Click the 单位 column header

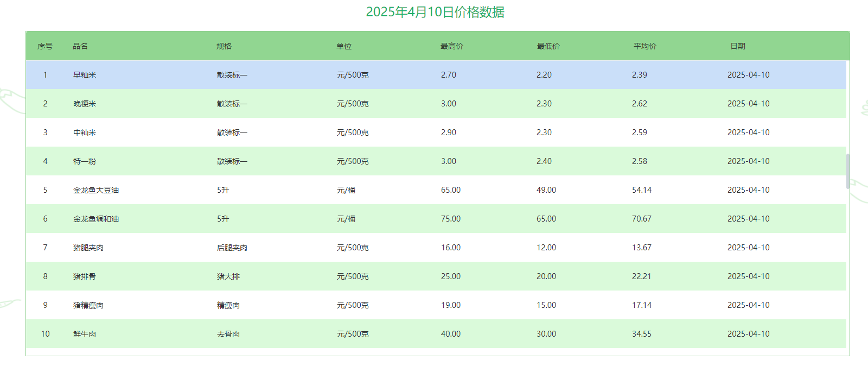point(344,46)
